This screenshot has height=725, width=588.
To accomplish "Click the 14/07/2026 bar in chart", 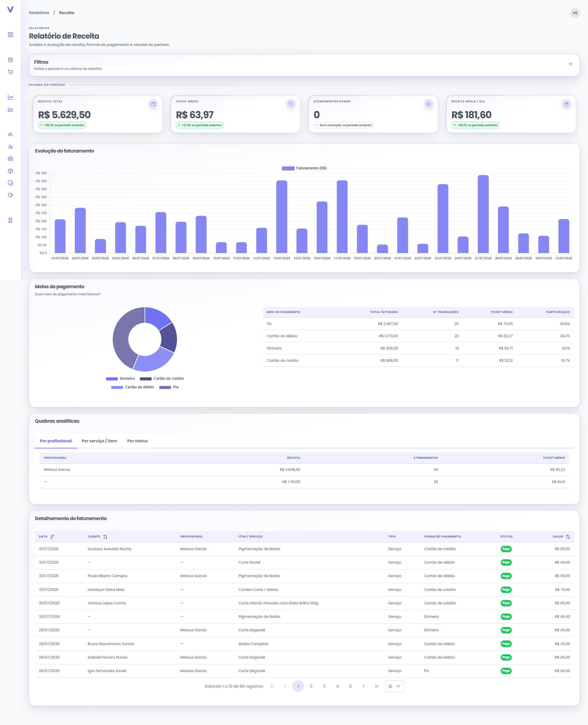I will (282, 217).
